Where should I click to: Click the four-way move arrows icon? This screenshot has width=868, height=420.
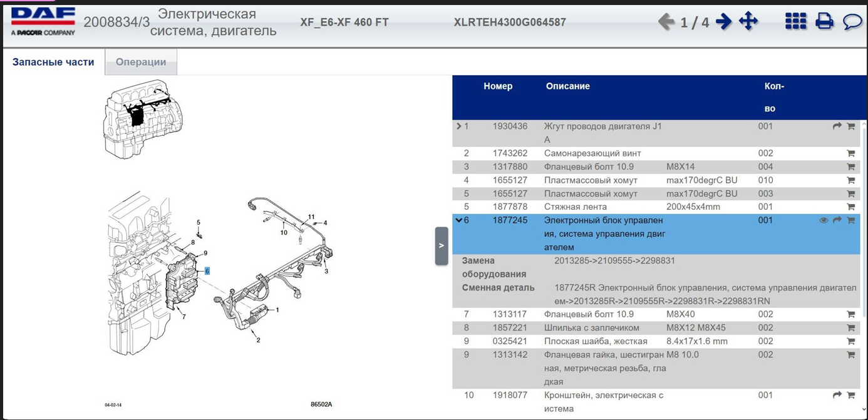coord(748,22)
